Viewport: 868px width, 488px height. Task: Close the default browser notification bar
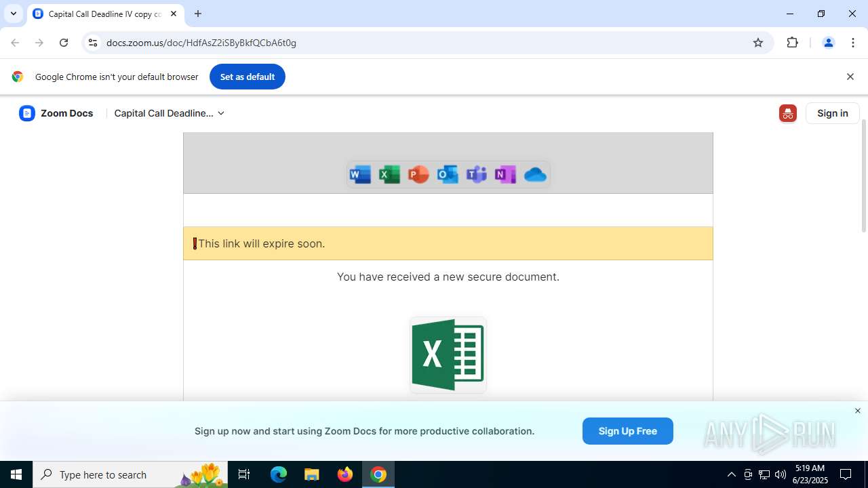click(850, 77)
